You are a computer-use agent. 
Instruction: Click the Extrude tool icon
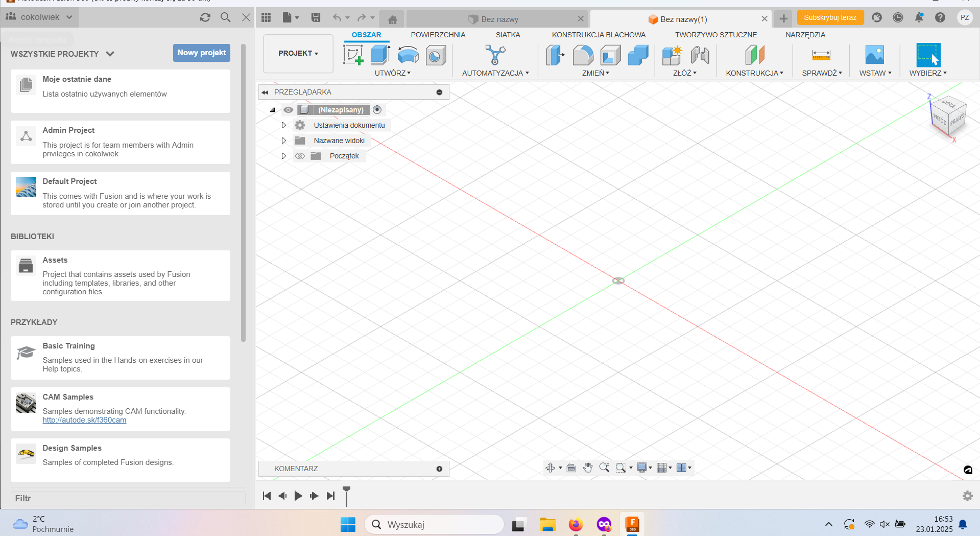(380, 55)
